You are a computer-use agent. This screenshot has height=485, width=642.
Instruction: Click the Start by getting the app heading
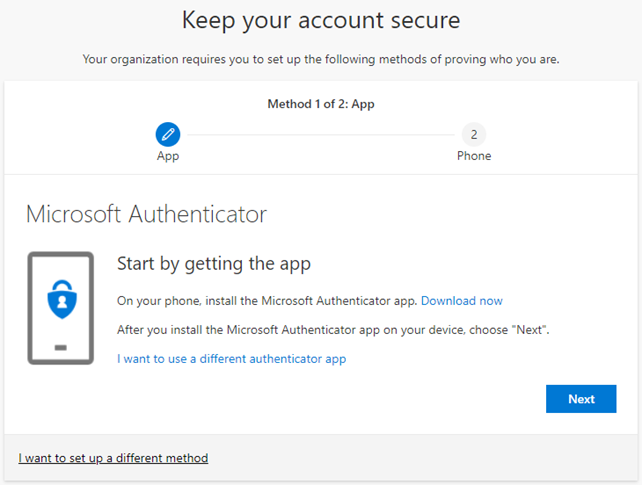point(214,264)
